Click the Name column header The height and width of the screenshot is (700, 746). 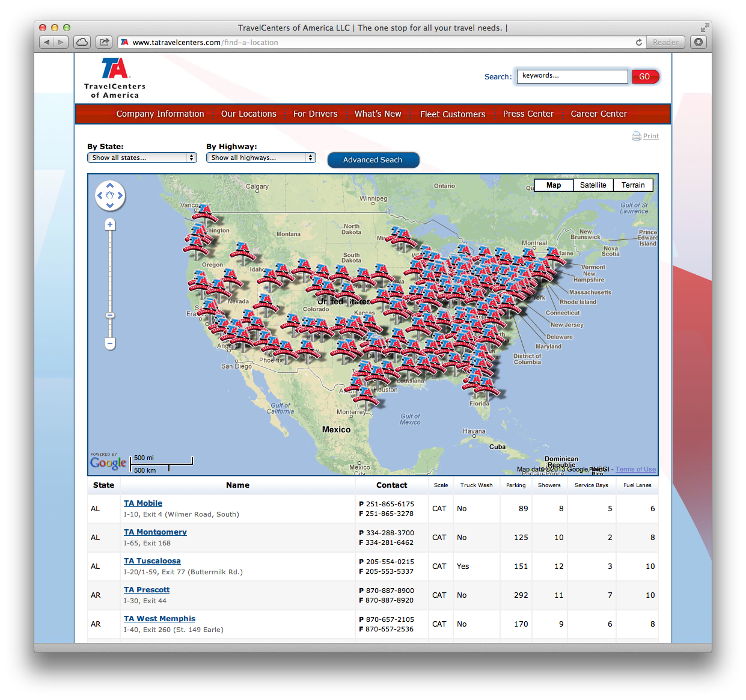tap(237, 485)
